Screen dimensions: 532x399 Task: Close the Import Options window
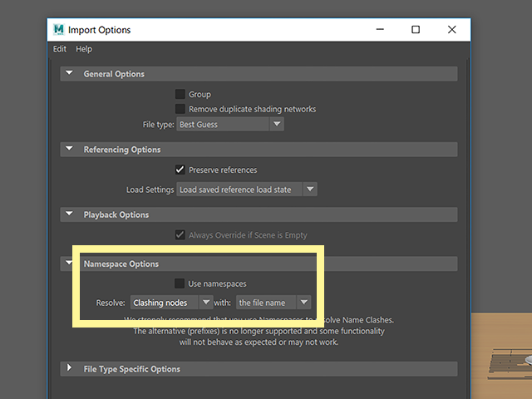451,30
